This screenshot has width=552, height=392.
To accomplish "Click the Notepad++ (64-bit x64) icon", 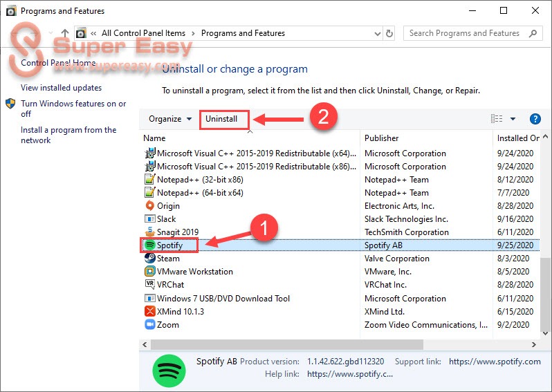I will (150, 192).
